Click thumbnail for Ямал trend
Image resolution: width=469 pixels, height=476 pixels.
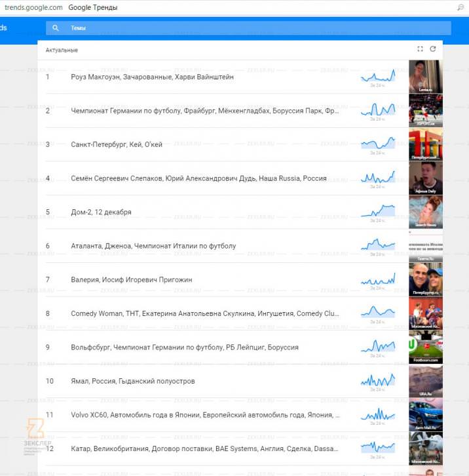click(x=426, y=381)
